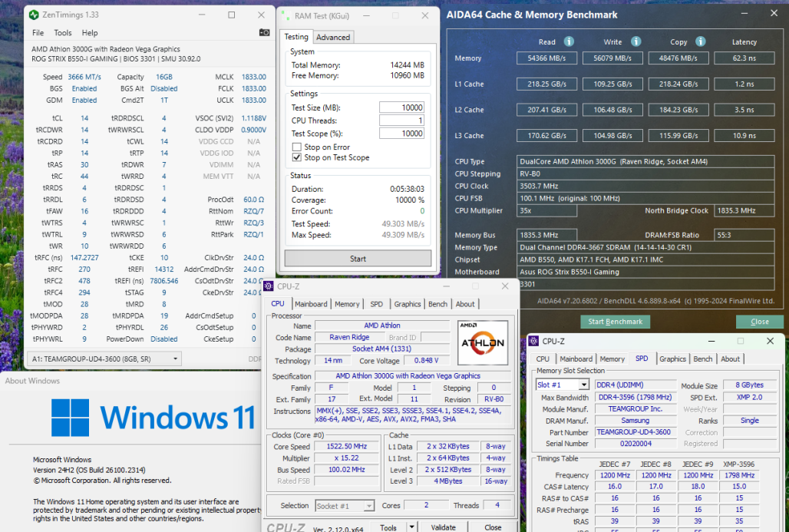Click Memory Latency value 62.3 ns
The image size is (789, 532).
744,58
